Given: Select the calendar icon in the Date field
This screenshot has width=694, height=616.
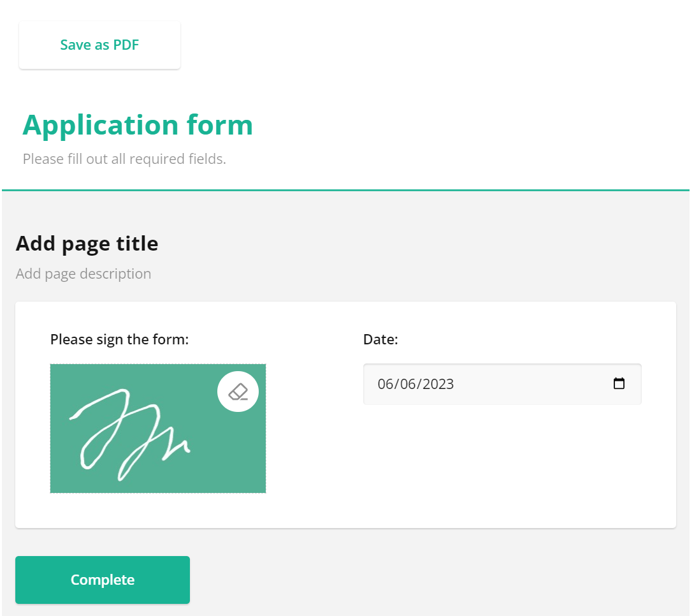Looking at the screenshot, I should [x=619, y=384].
